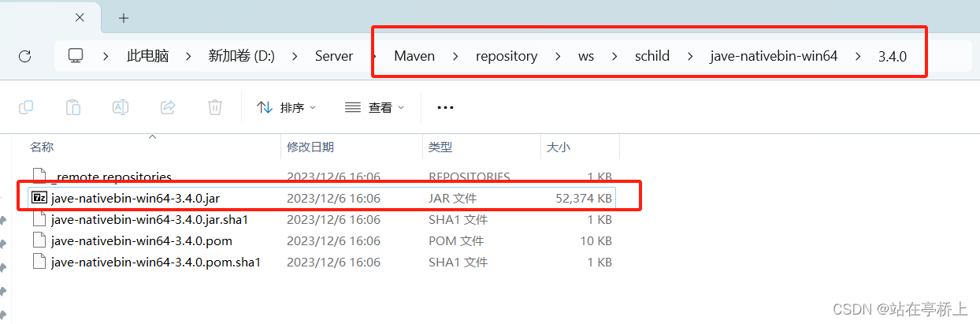
Task: Sort by 修改日期 column header
Action: click(310, 147)
